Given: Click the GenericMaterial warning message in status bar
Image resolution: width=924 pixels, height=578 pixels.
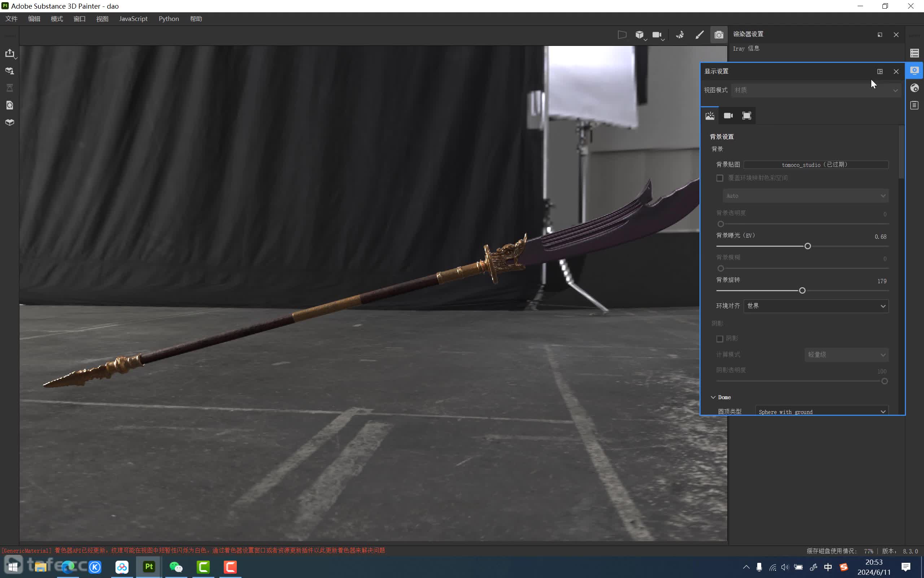Looking at the screenshot, I should (x=193, y=551).
